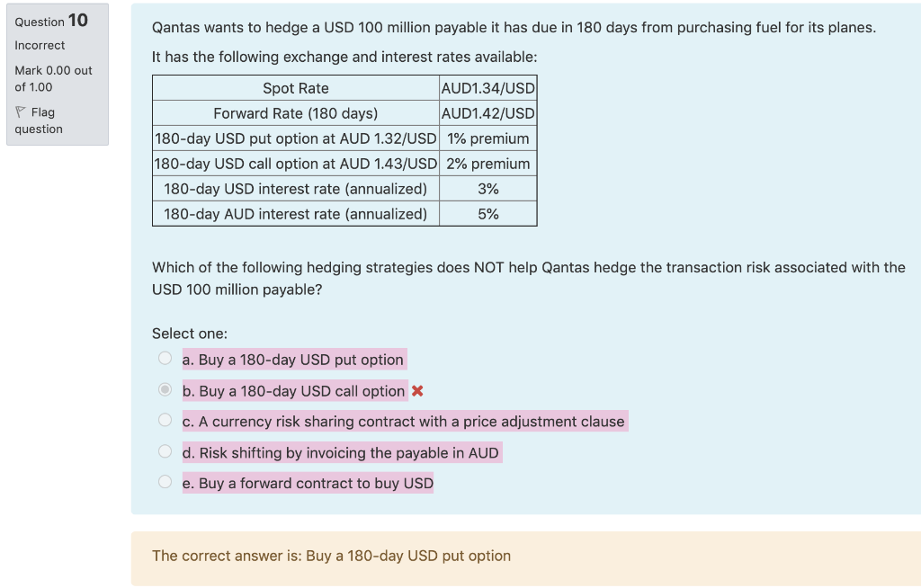Click the correct answer feedback text

coord(330,556)
